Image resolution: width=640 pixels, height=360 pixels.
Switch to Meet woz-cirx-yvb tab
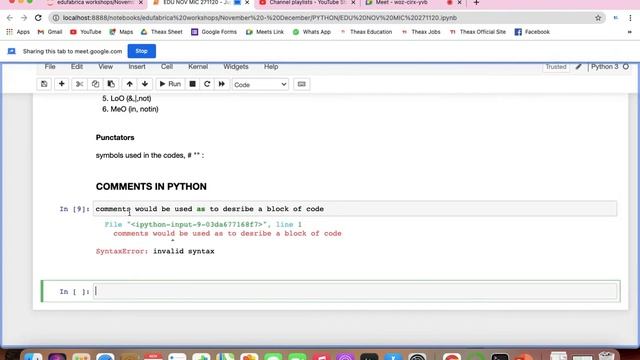click(402, 3)
